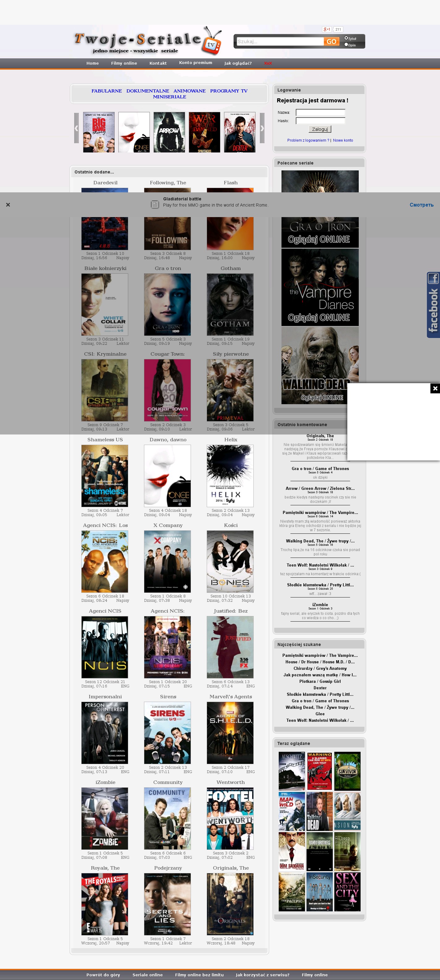Click Problem z logowaniem link

pyautogui.click(x=308, y=140)
